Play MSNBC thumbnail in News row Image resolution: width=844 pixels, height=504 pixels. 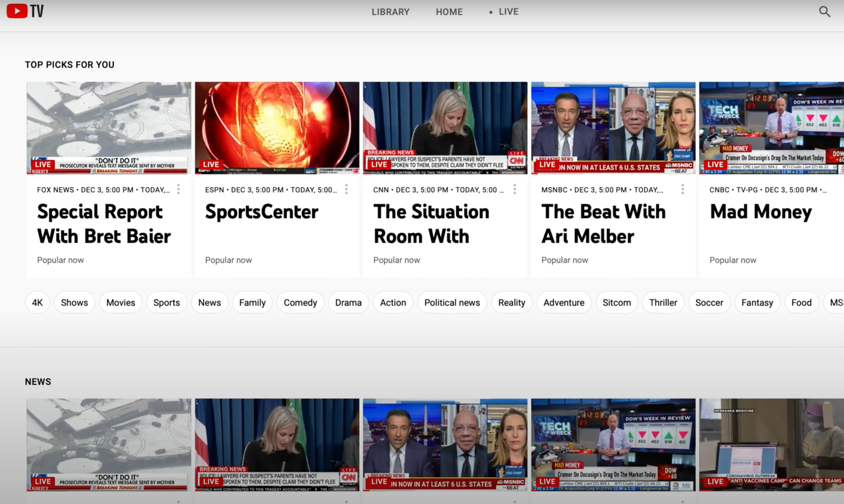point(445,444)
